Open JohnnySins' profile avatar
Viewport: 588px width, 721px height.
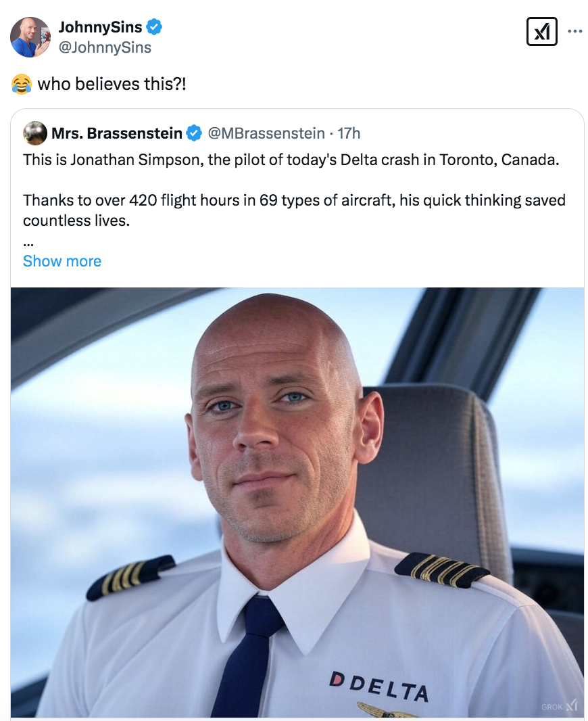30,37
